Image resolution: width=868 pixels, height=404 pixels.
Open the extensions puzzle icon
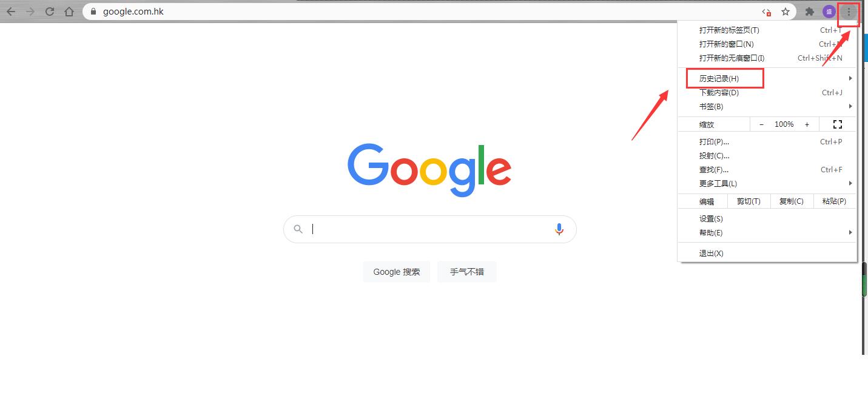point(810,12)
